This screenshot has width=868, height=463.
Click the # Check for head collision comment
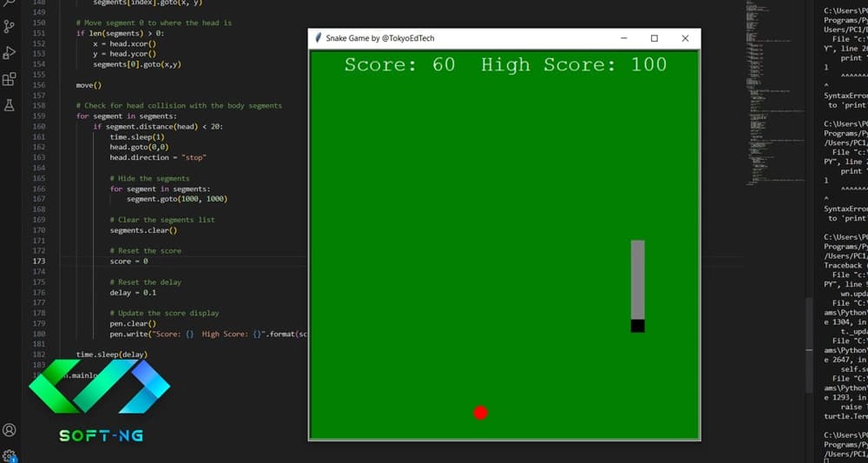[180, 105]
